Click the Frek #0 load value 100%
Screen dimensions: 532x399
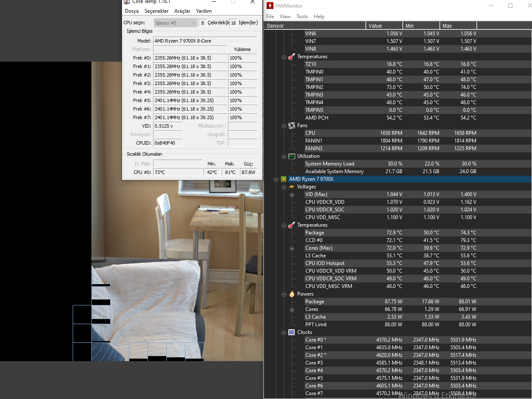(x=243, y=58)
